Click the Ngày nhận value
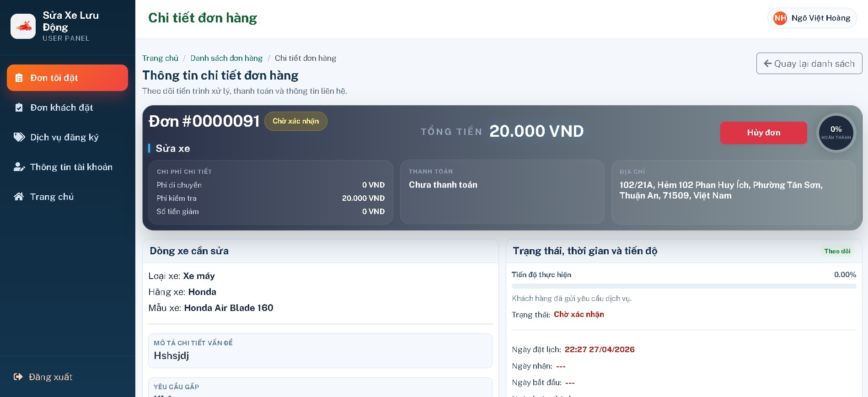The height and width of the screenshot is (397, 868). point(561,366)
